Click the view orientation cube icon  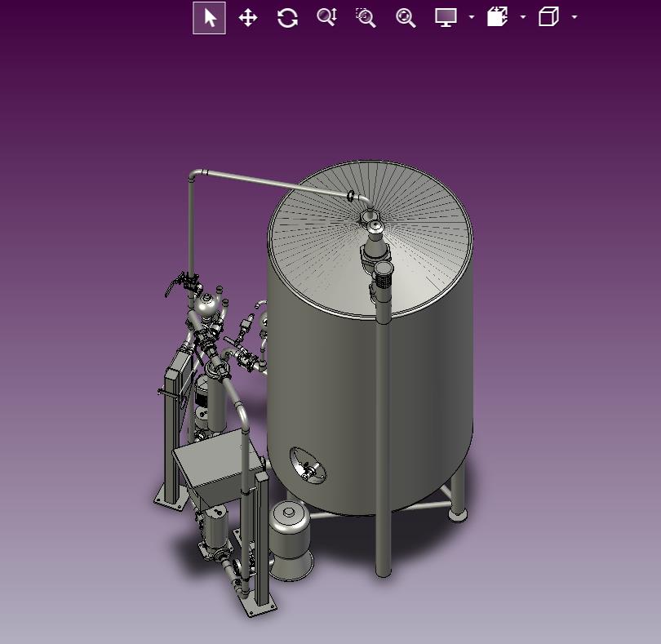tap(548, 17)
